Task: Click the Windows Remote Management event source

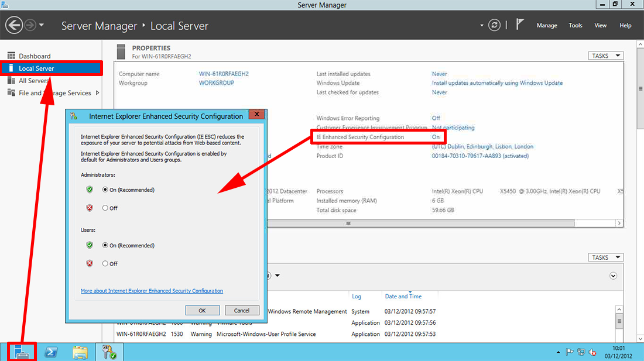Action: click(x=307, y=312)
